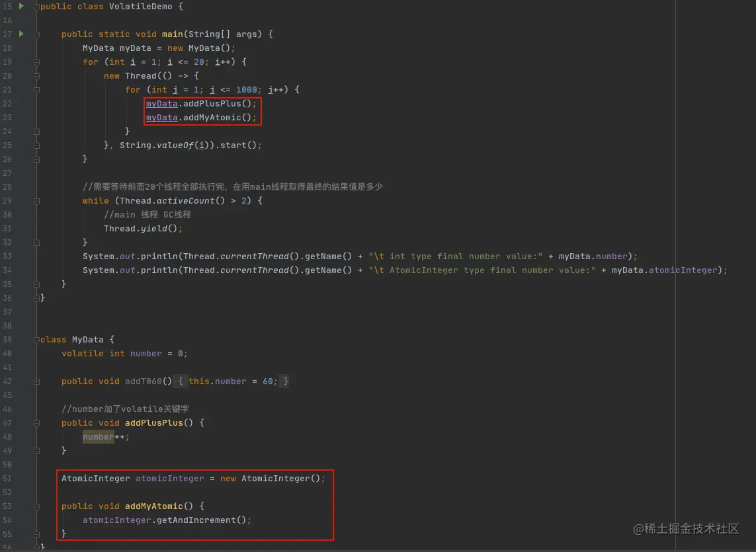Click fold end marker on line 49
The image size is (756, 552).
point(36,451)
